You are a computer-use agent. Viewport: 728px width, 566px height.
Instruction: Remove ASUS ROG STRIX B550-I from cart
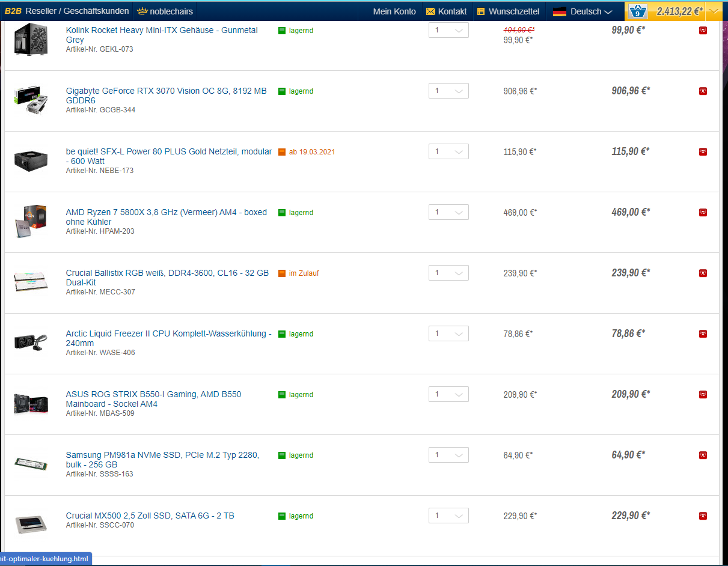tap(703, 395)
